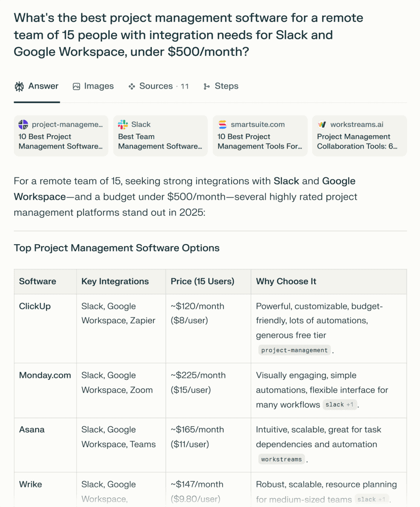The width and height of the screenshot is (420, 507).
Task: Open the '10 Best Project Management Tools' smartsuite card
Action: coord(260,136)
